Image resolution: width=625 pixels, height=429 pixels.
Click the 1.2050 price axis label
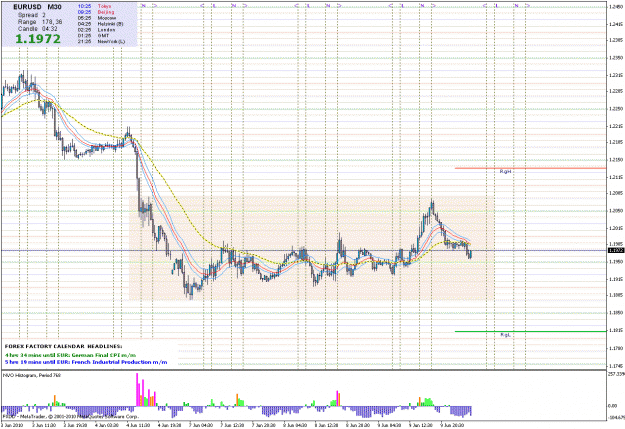(x=615, y=211)
